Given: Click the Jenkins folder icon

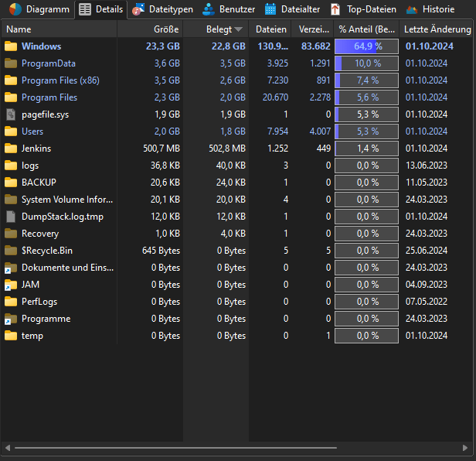Looking at the screenshot, I should coord(11,149).
